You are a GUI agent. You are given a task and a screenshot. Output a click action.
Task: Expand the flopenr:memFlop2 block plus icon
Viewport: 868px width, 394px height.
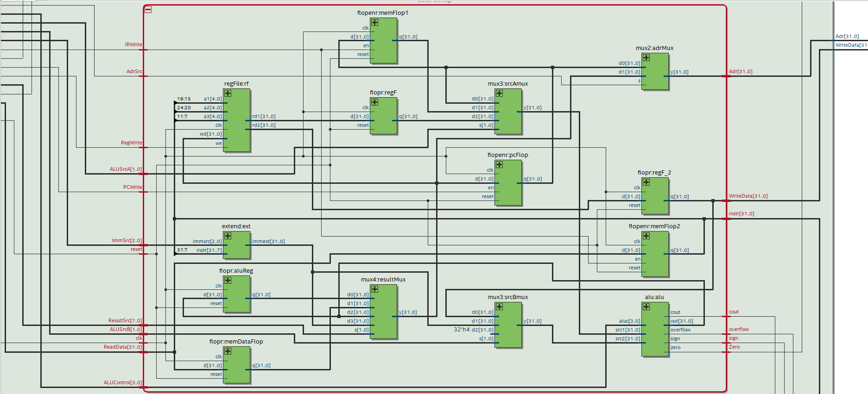[646, 236]
